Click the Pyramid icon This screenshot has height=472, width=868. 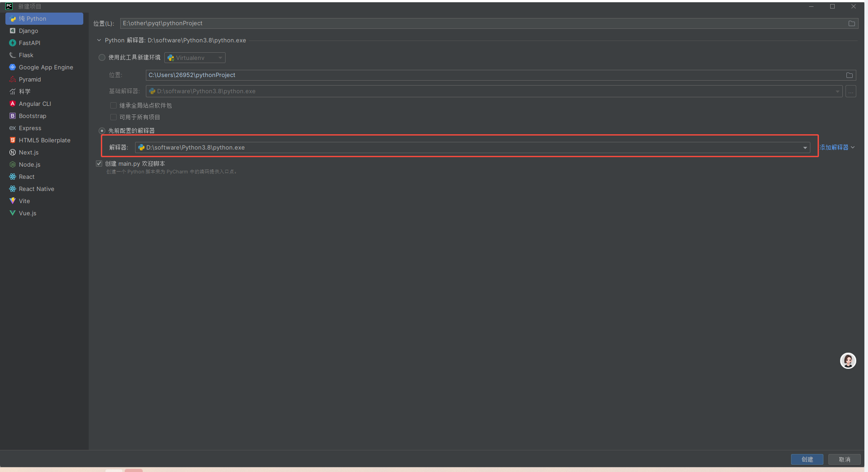click(x=13, y=79)
